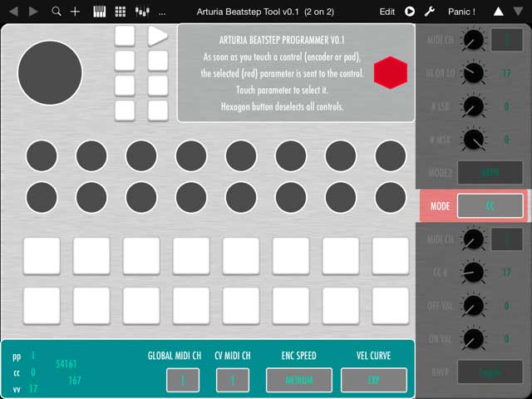Open the piano keyboard view icon

point(99,12)
